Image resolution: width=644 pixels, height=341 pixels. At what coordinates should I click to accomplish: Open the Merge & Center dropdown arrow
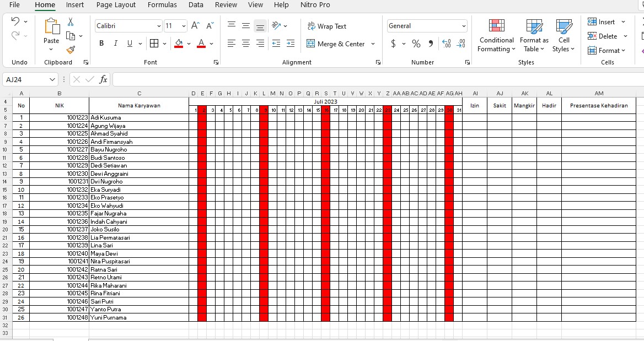point(373,44)
